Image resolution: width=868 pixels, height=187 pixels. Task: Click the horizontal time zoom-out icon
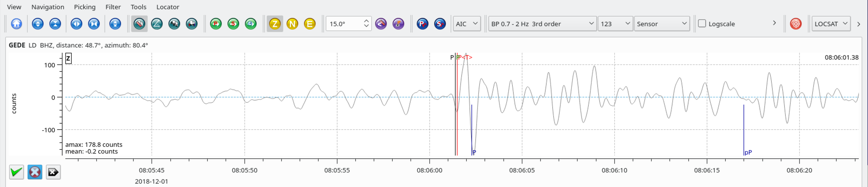point(94,24)
